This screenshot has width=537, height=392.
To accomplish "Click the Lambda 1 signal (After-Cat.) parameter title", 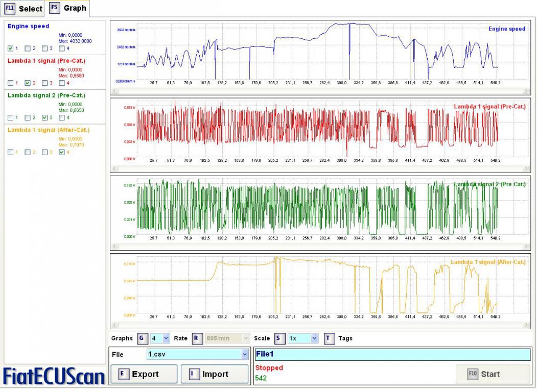I will point(49,130).
